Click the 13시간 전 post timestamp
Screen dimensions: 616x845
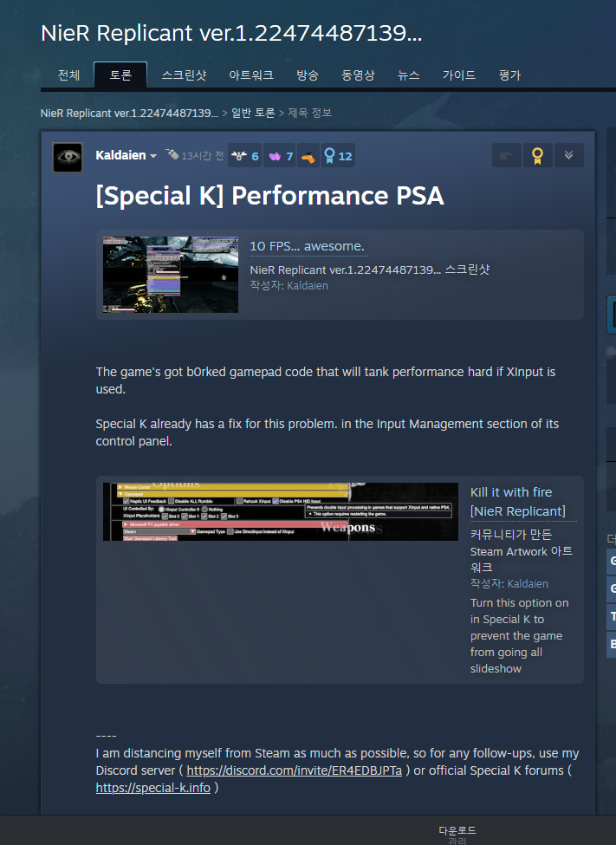(x=203, y=156)
